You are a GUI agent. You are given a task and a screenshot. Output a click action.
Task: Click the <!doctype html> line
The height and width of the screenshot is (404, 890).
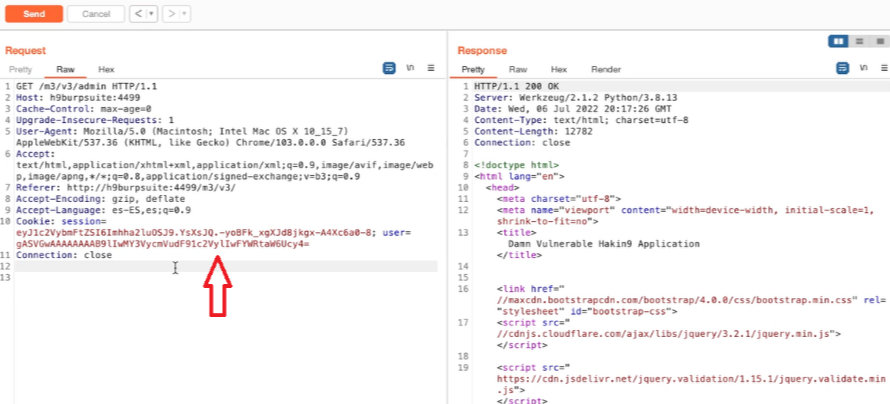click(517, 165)
